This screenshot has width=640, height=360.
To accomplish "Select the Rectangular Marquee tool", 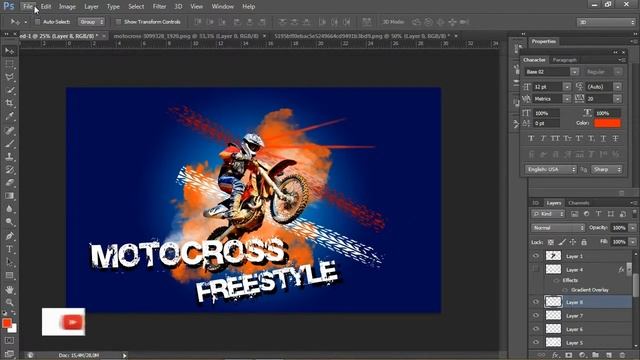I will [10, 64].
